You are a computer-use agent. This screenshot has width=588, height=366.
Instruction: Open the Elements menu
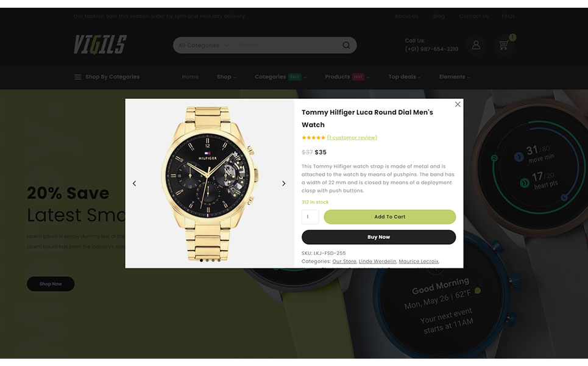click(455, 77)
